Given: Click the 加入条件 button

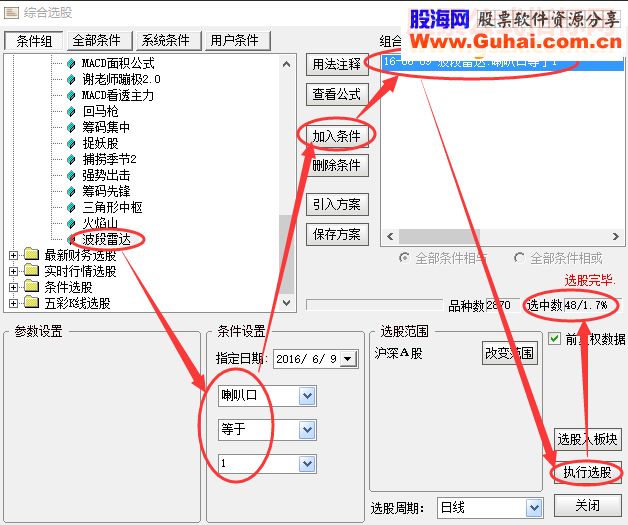Looking at the screenshot, I should point(337,136).
